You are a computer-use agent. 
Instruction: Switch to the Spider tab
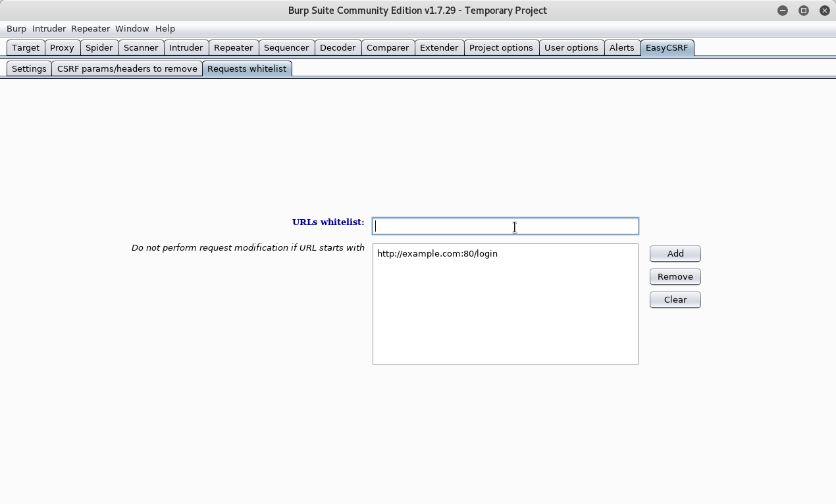(x=99, y=48)
